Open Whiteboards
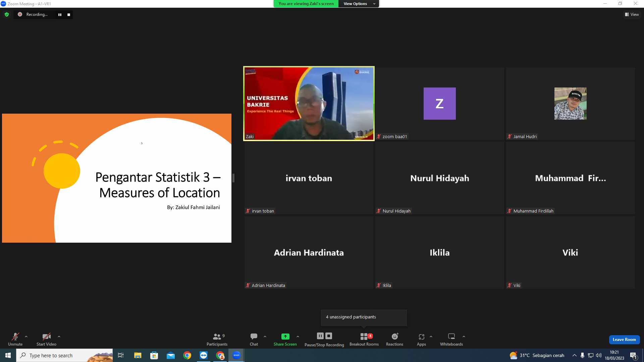The width and height of the screenshot is (644, 362). [451, 339]
